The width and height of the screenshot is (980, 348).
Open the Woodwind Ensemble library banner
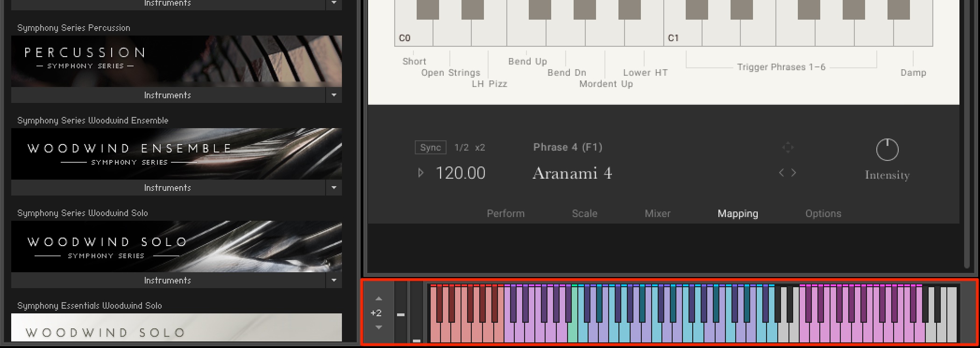click(177, 154)
